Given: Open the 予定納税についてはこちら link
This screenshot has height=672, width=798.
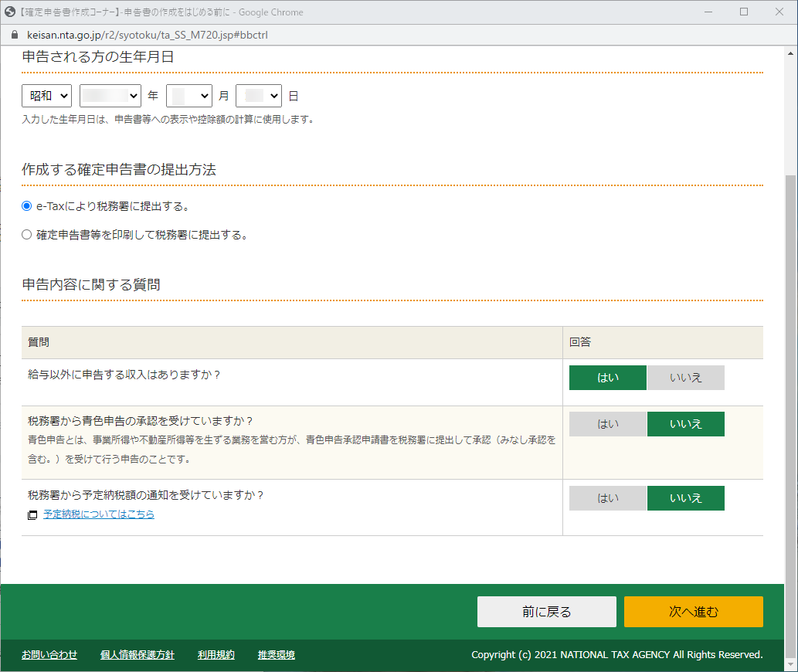Looking at the screenshot, I should (x=99, y=514).
